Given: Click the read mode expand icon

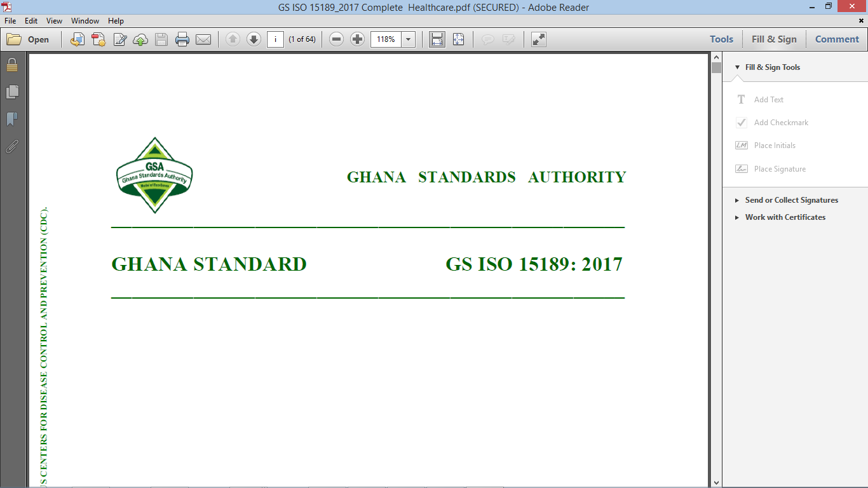Looking at the screenshot, I should point(539,39).
